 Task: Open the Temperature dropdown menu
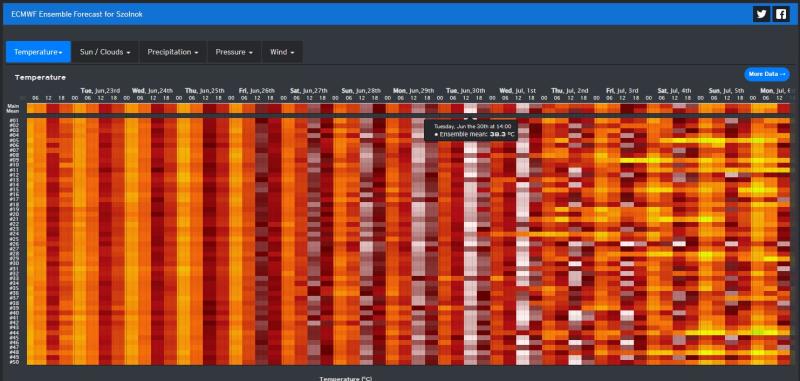click(x=38, y=52)
